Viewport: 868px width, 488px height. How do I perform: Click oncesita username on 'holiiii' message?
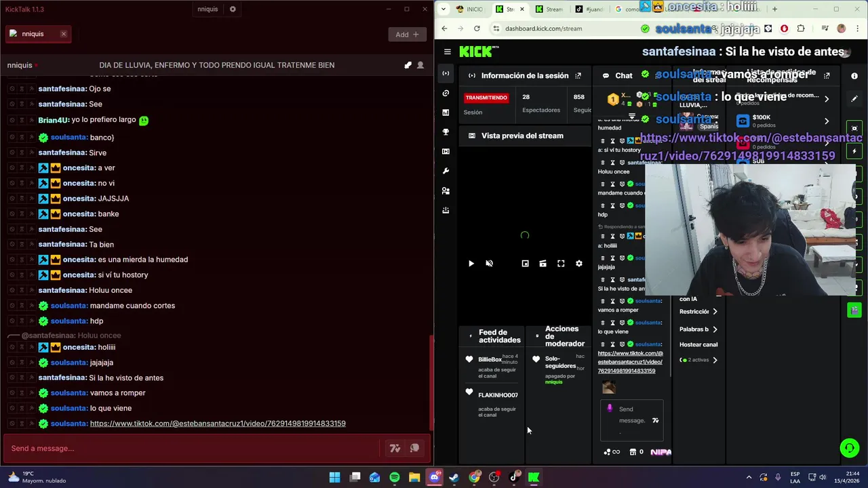(79, 347)
